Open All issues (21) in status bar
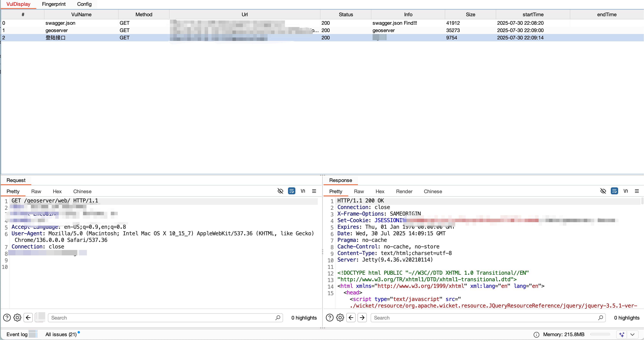Image resolution: width=644 pixels, height=340 pixels. (x=61, y=335)
